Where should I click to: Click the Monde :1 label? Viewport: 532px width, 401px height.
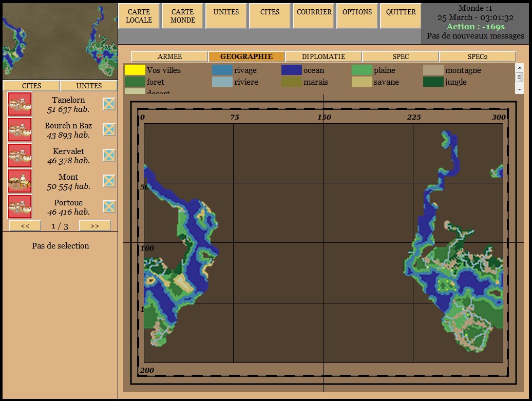476,8
